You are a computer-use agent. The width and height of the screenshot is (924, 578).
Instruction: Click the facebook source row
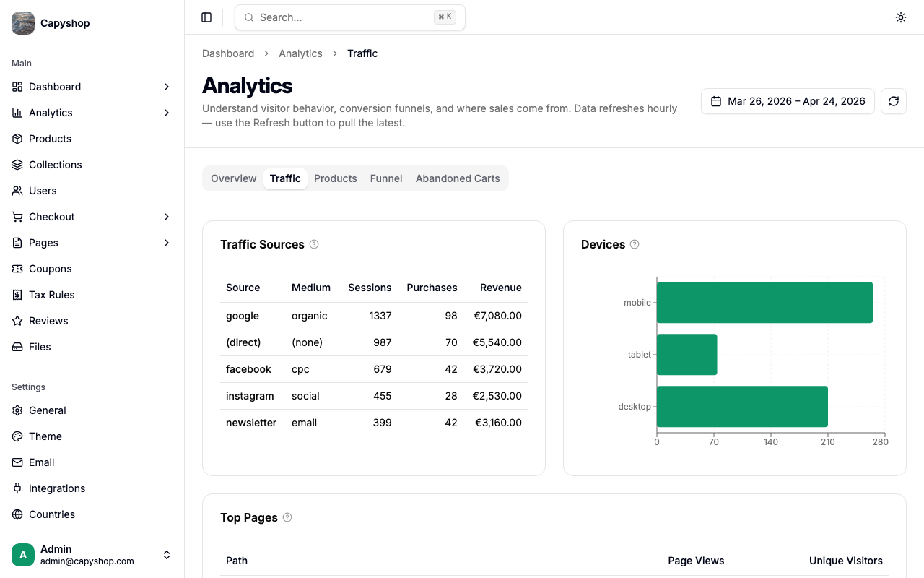click(x=374, y=369)
